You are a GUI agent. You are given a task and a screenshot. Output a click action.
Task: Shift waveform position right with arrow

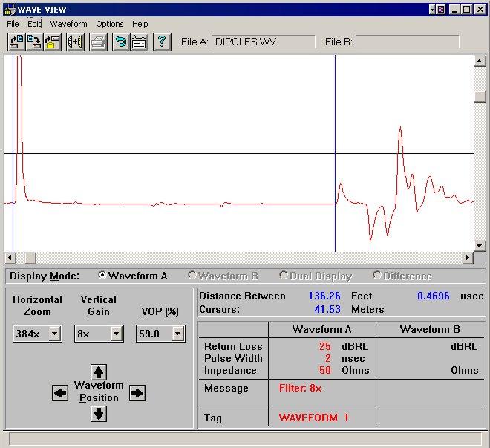[137, 393]
